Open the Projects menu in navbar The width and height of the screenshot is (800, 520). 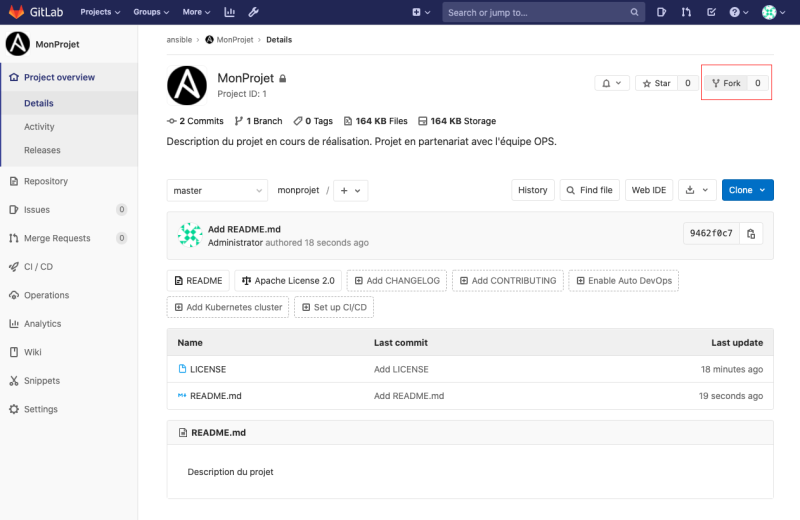[x=100, y=13]
